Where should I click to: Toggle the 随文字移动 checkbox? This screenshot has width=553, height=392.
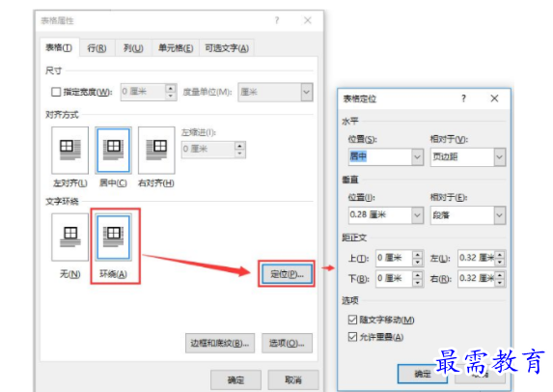[352, 320]
